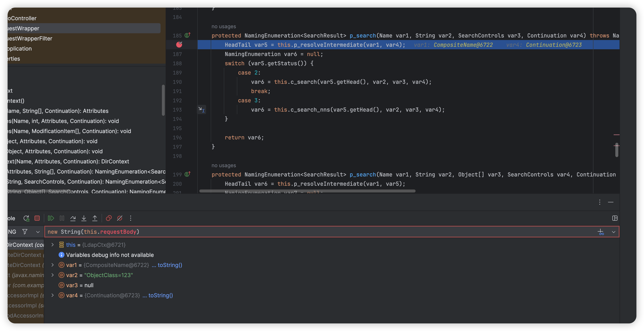Viewport: 644px width, 331px height.
Task: Open debugger layout settings icon
Action: (615, 218)
